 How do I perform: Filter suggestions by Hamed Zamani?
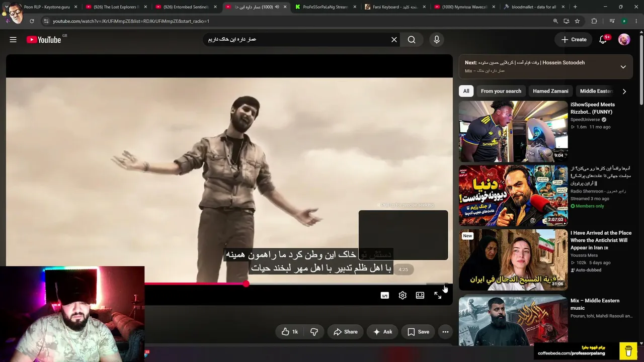point(550,91)
